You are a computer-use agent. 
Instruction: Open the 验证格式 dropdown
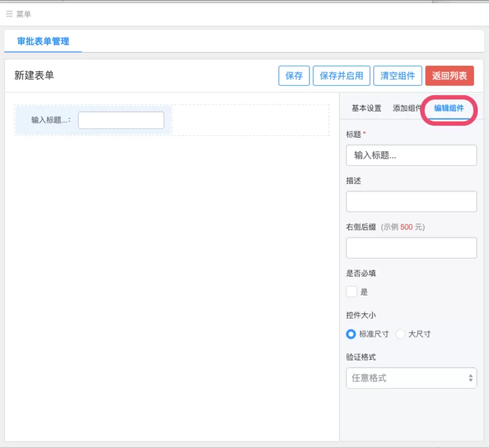click(411, 378)
